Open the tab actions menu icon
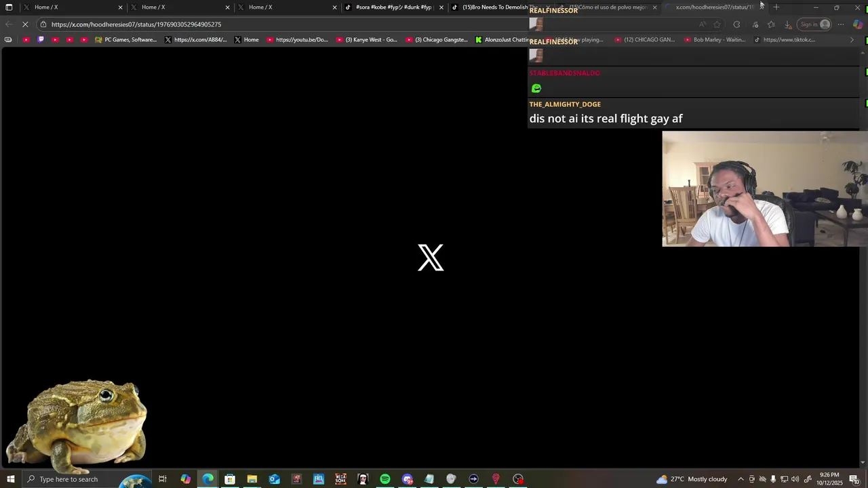 pos(9,7)
